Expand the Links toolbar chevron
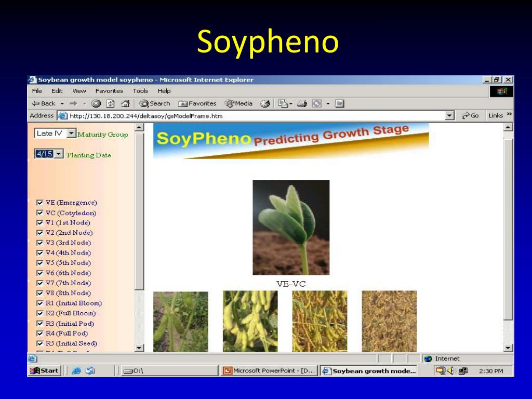Image resolution: width=532 pixels, height=399 pixels. coord(509,115)
